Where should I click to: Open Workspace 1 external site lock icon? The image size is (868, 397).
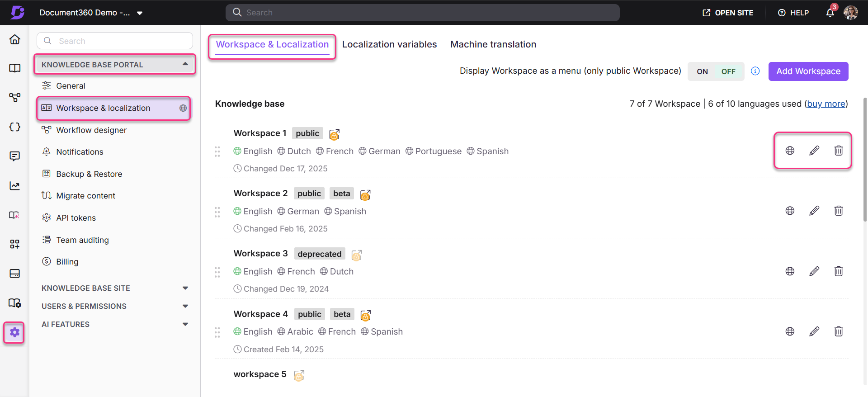coord(334,134)
